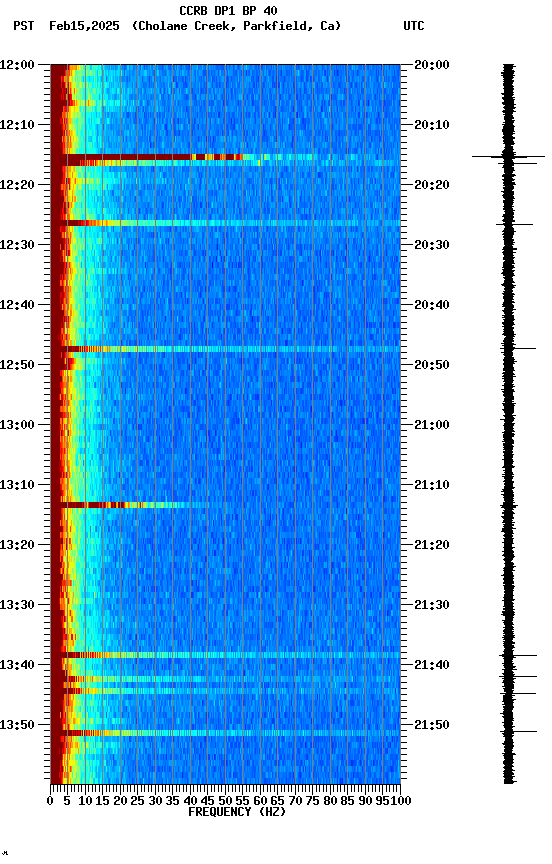The width and height of the screenshot is (552, 864).
Task: Click the seismogram spike near 21:51 UTC
Action: click(x=518, y=732)
